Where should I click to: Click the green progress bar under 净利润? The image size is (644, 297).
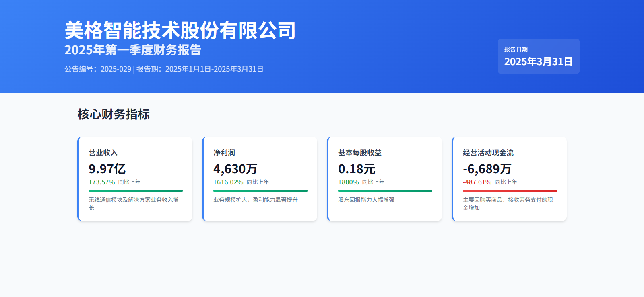pos(260,191)
